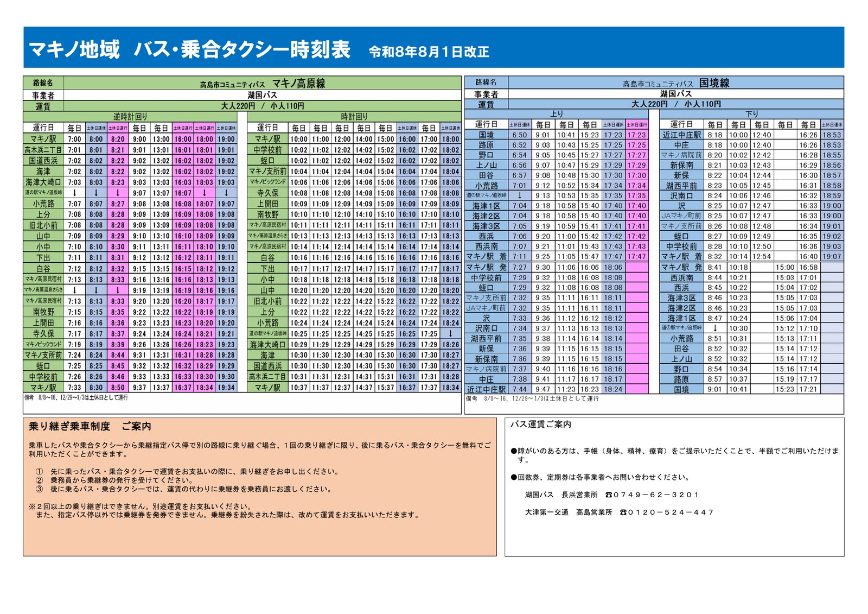Click the '7:00' departure in the 逆時計回り table
This screenshot has width=868, height=614.
click(x=74, y=139)
